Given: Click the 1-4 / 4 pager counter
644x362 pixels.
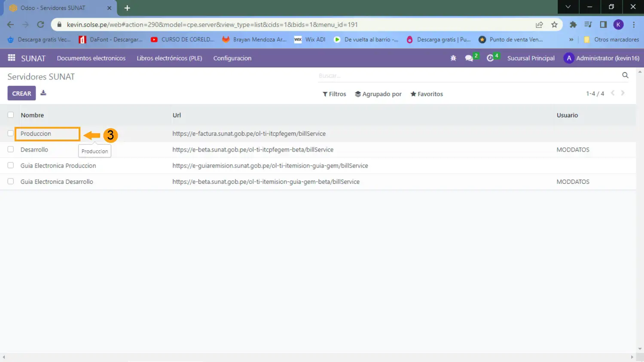Looking at the screenshot, I should [595, 94].
